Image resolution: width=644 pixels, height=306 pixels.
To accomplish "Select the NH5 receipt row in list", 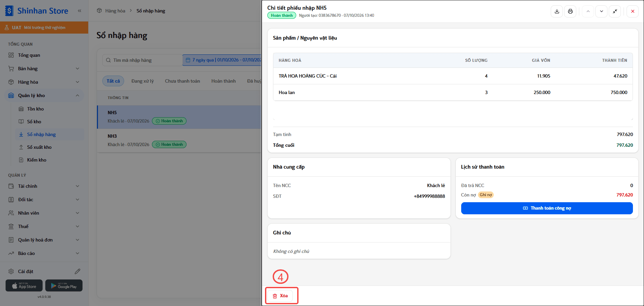I will tap(179, 117).
